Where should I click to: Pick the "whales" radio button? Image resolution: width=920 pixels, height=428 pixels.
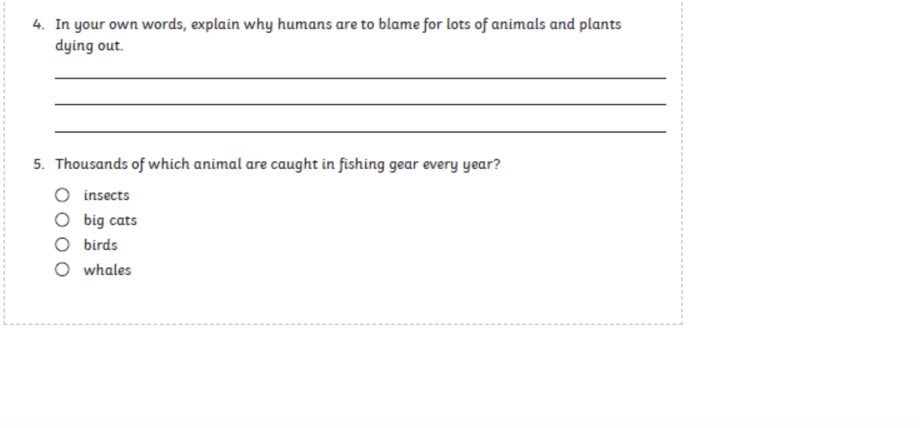(x=62, y=269)
